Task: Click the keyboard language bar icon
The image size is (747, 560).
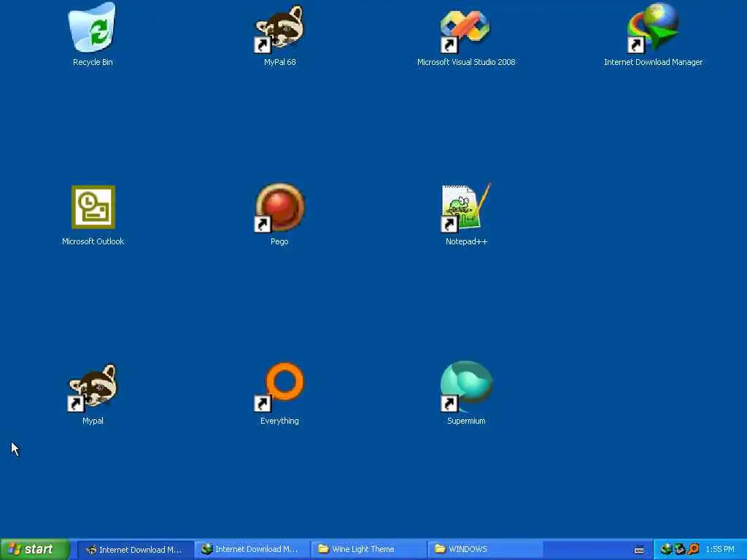Action: 639,550
